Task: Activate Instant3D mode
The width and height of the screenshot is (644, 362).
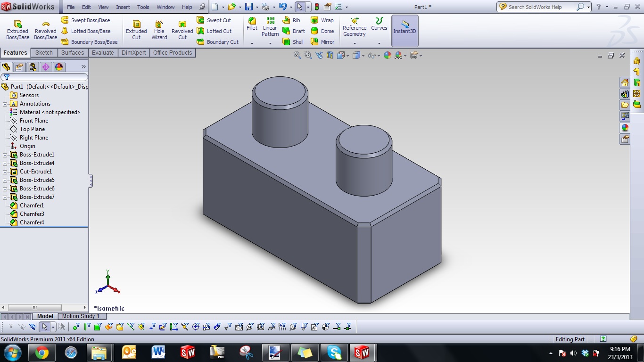Action: [x=405, y=30]
